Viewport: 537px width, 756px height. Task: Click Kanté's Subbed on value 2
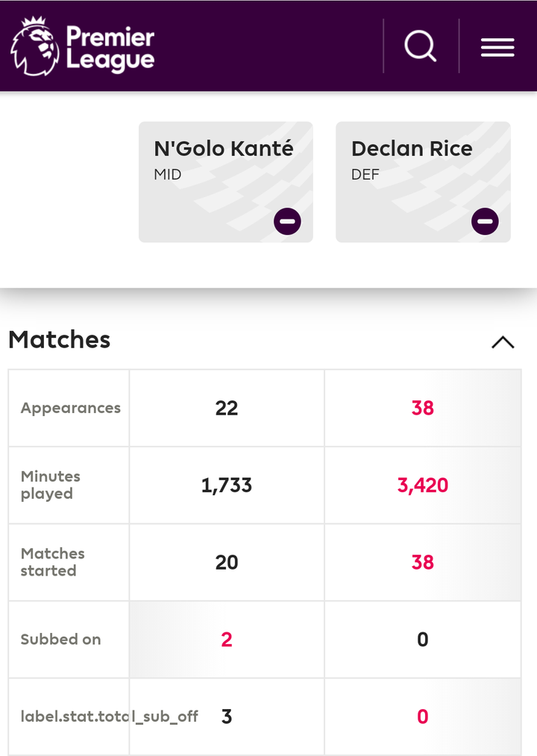[227, 639]
